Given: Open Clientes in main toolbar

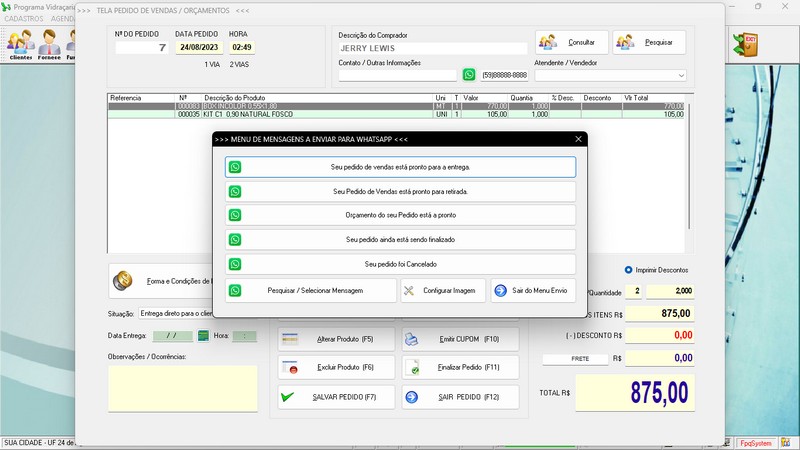Looking at the screenshot, I should tap(21, 45).
